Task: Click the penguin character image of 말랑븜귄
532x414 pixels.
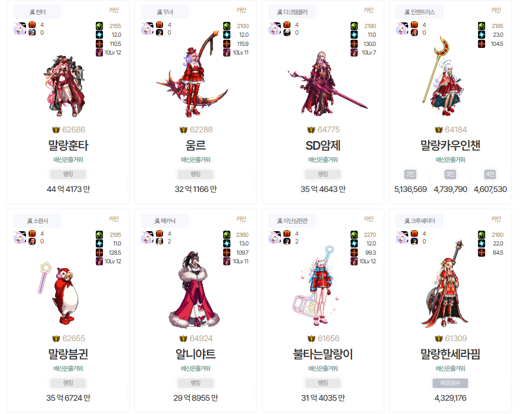Action: coord(61,293)
